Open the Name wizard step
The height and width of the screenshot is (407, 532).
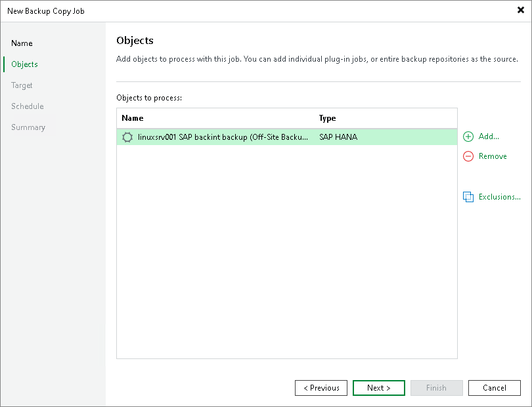point(22,43)
